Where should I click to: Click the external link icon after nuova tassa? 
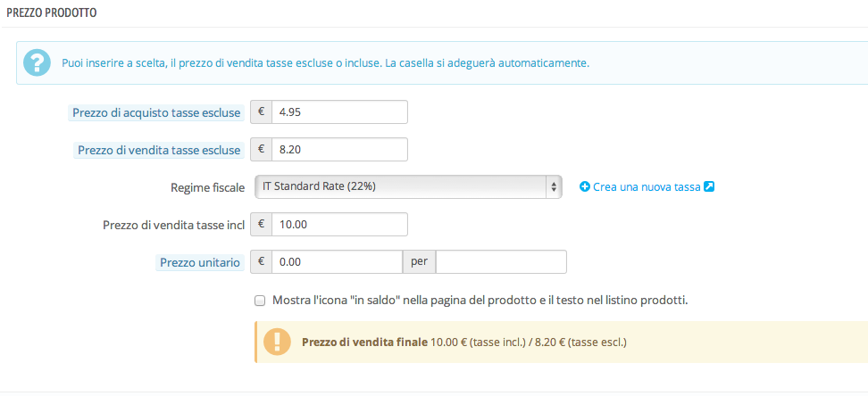(x=709, y=186)
